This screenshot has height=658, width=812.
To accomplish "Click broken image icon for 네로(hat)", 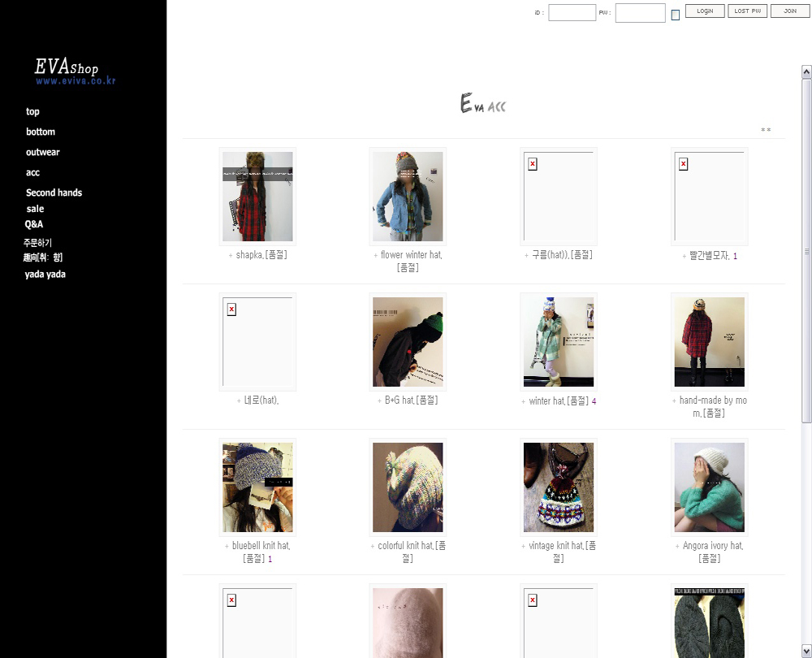I will [231, 310].
